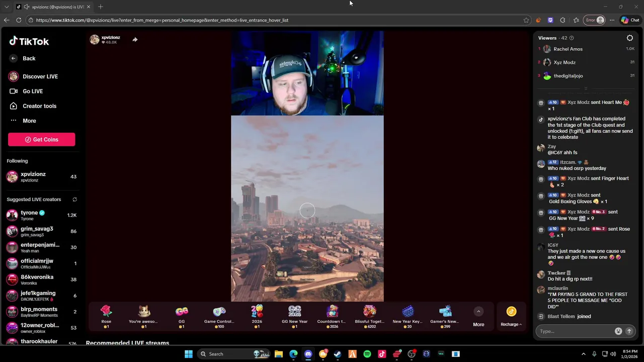This screenshot has height=362, width=644.
Task: Open the browser Extensions puzzle icon
Action: [x=562, y=20]
